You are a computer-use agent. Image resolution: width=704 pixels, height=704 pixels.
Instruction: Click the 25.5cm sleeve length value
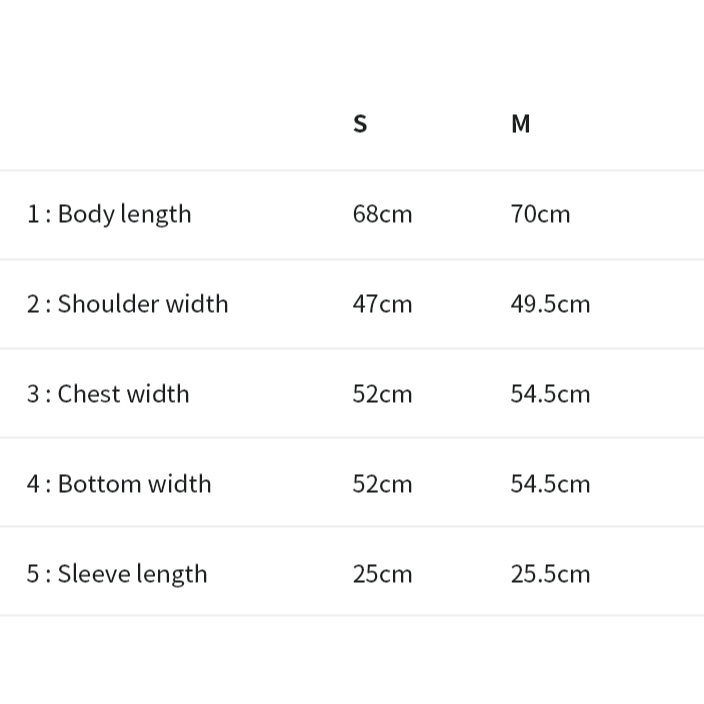(550, 574)
